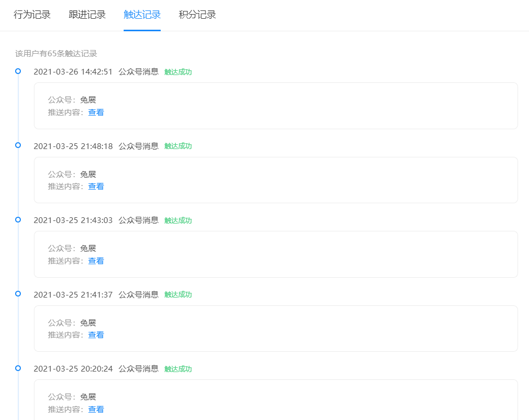Click the timestamp 2021-03-25 20:20:24
The height and width of the screenshot is (420, 529).
pos(73,369)
